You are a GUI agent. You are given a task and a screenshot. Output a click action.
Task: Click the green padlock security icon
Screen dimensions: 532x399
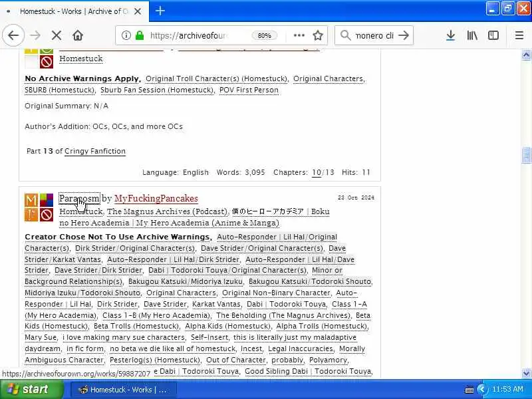pos(140,35)
